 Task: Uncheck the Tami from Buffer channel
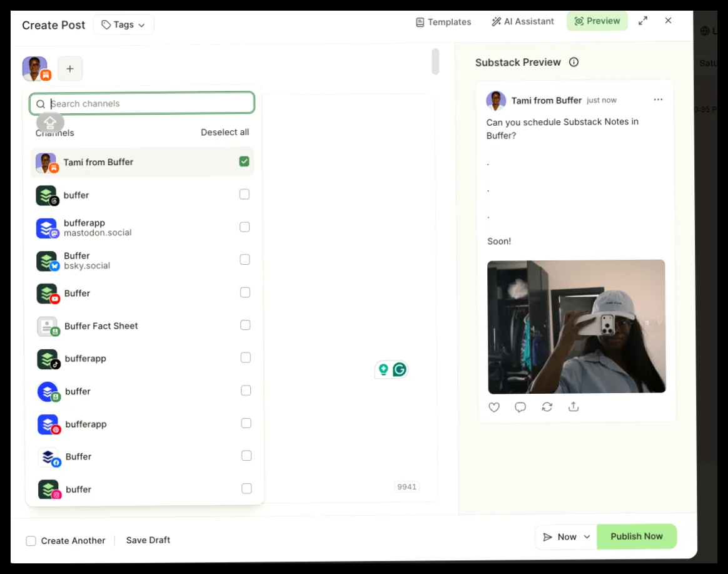(x=244, y=161)
